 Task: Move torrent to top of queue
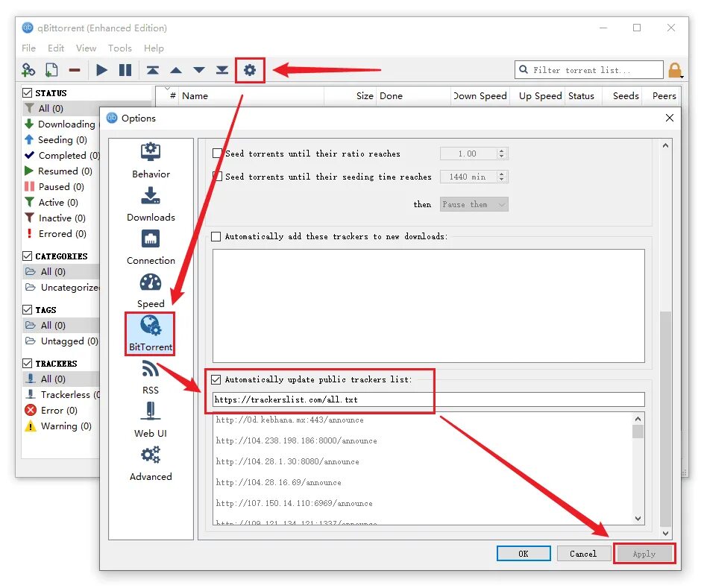click(x=153, y=70)
